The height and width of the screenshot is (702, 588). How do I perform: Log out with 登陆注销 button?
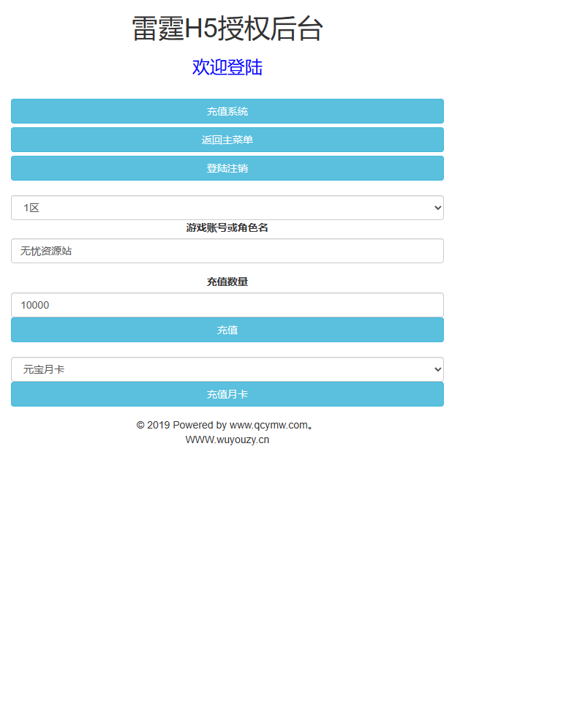coord(227,168)
